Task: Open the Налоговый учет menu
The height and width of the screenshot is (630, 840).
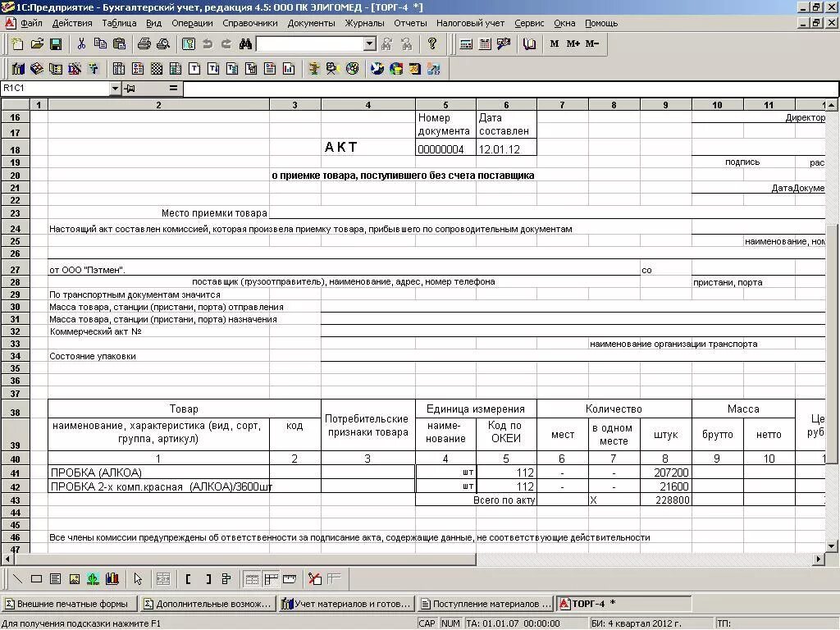Action: pos(470,23)
